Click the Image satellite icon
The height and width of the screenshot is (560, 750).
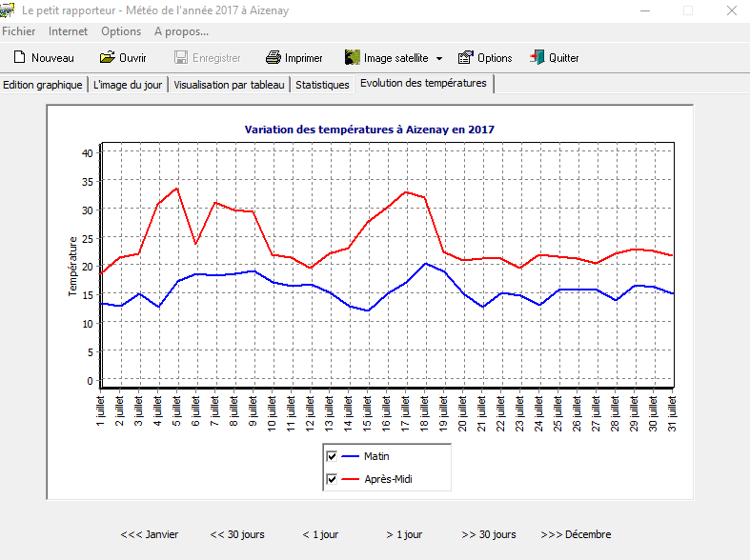(x=352, y=58)
